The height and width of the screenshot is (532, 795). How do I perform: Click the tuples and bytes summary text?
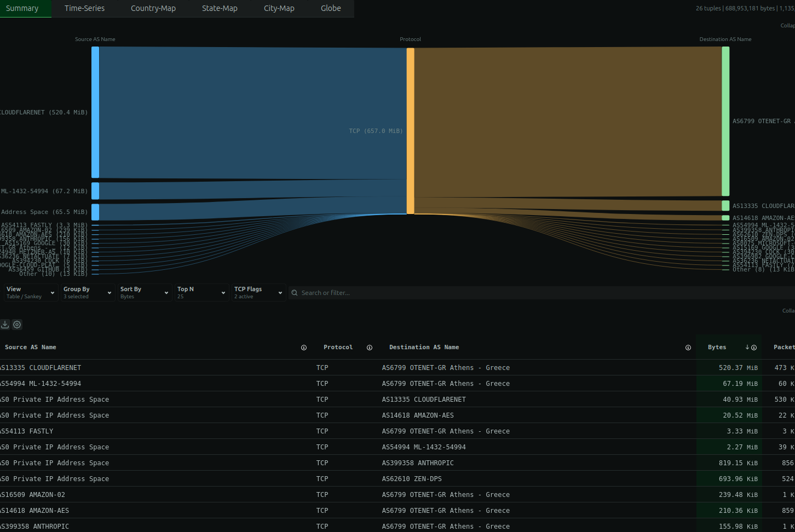745,8
